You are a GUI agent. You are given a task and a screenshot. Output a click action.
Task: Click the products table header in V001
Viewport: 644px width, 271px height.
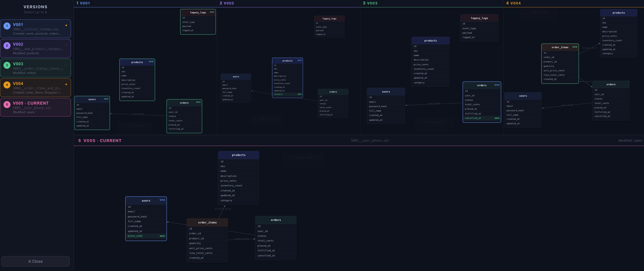137,62
